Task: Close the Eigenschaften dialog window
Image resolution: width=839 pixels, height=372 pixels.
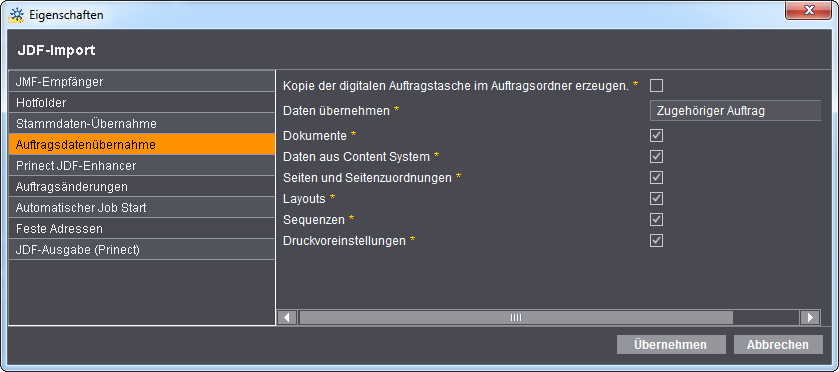Action: 808,11
